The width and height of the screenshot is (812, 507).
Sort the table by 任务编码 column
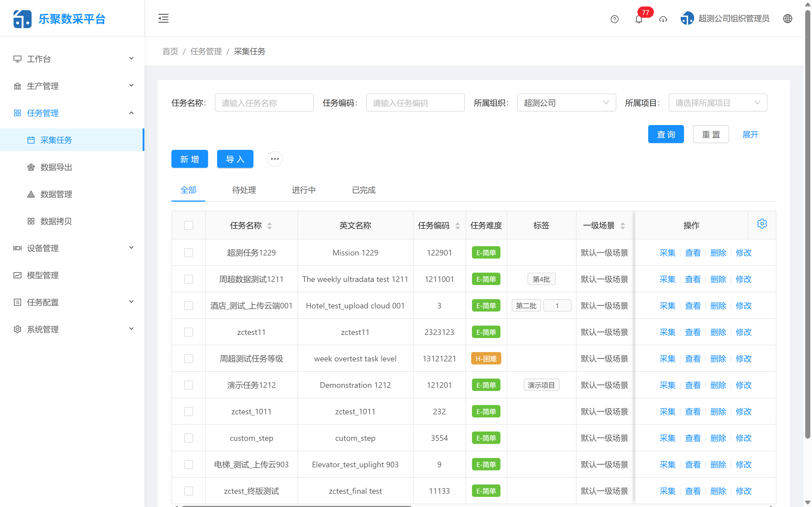coord(458,225)
